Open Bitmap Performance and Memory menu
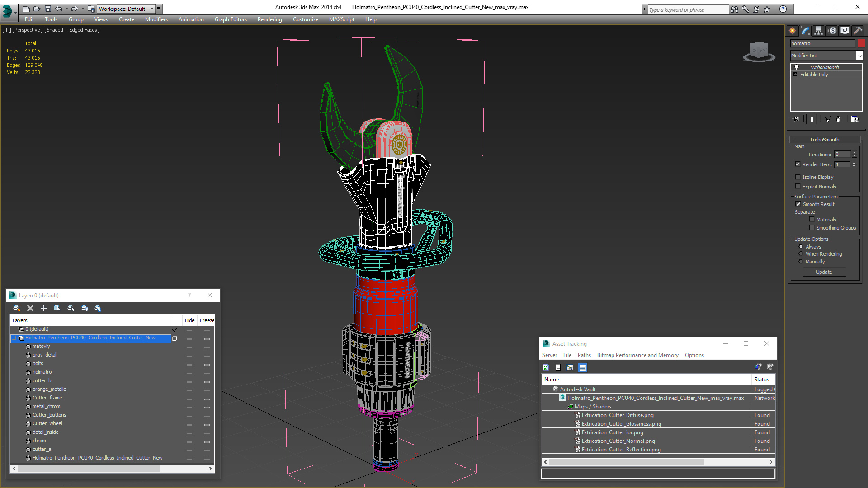 pos(637,355)
